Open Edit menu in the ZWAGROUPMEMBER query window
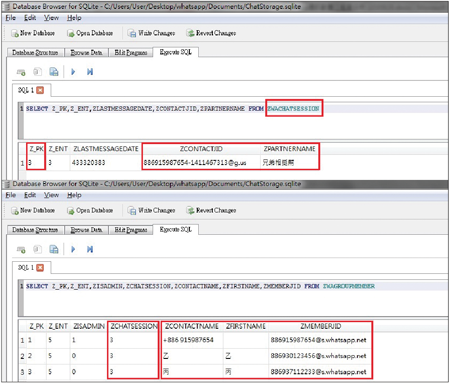The width and height of the screenshot is (450, 384). (x=30, y=195)
